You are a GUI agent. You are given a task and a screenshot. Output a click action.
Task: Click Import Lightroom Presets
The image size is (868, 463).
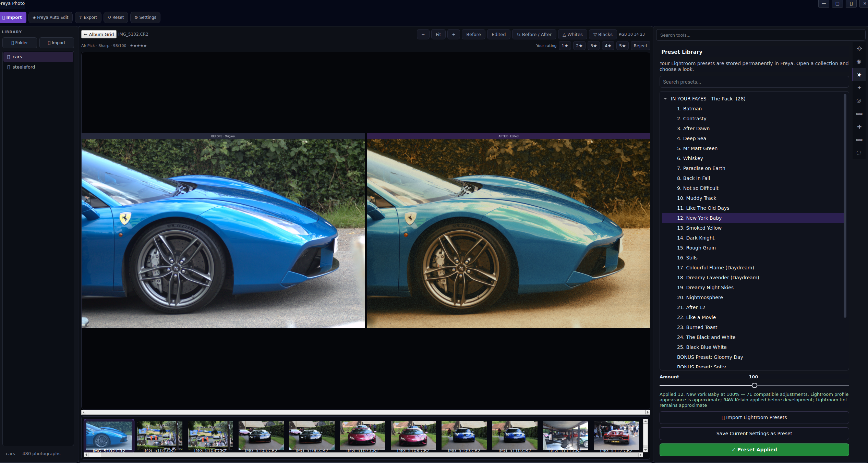pyautogui.click(x=754, y=417)
